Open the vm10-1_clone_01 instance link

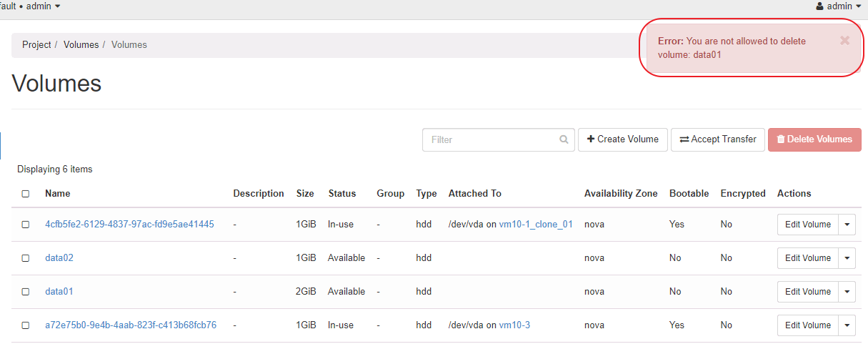click(x=535, y=225)
